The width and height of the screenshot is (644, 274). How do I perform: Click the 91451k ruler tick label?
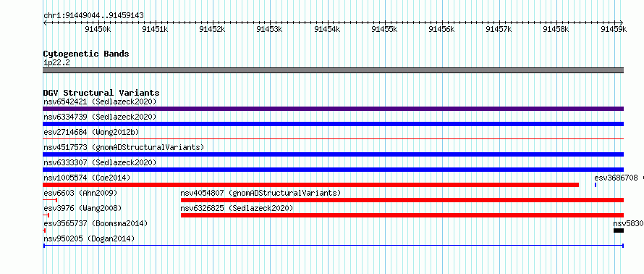[x=156, y=29]
